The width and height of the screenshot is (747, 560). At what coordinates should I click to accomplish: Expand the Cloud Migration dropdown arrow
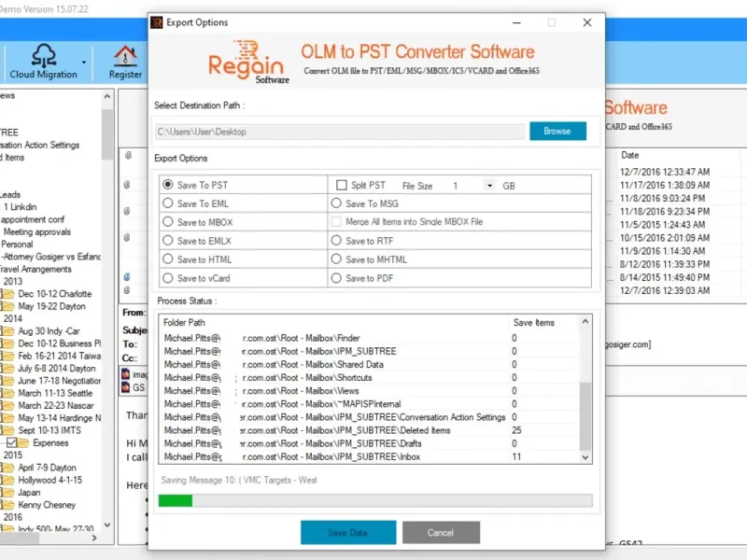(x=84, y=63)
